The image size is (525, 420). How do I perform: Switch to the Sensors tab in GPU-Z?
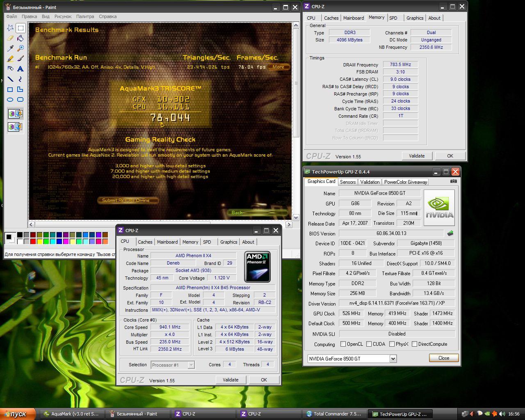point(347,182)
